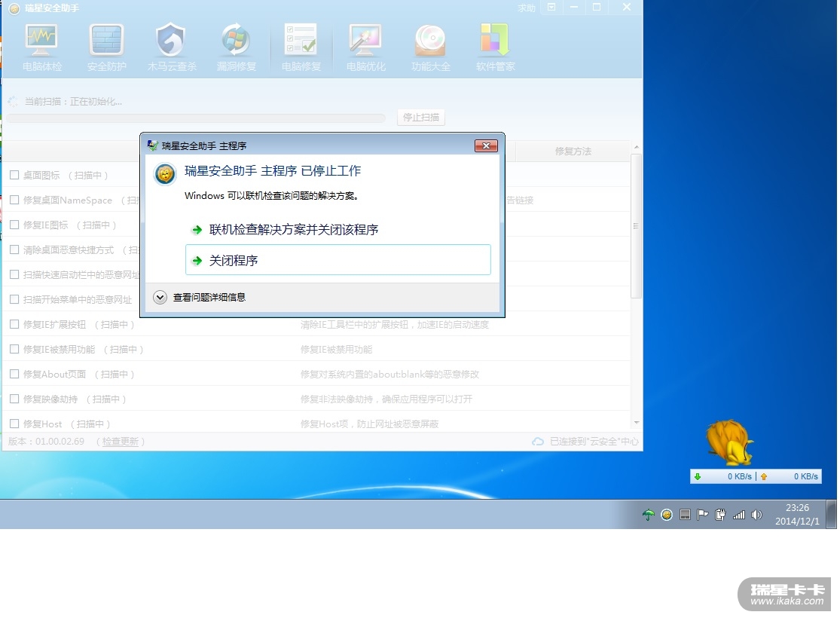Click the repair list scrollbar thumb

[636, 225]
